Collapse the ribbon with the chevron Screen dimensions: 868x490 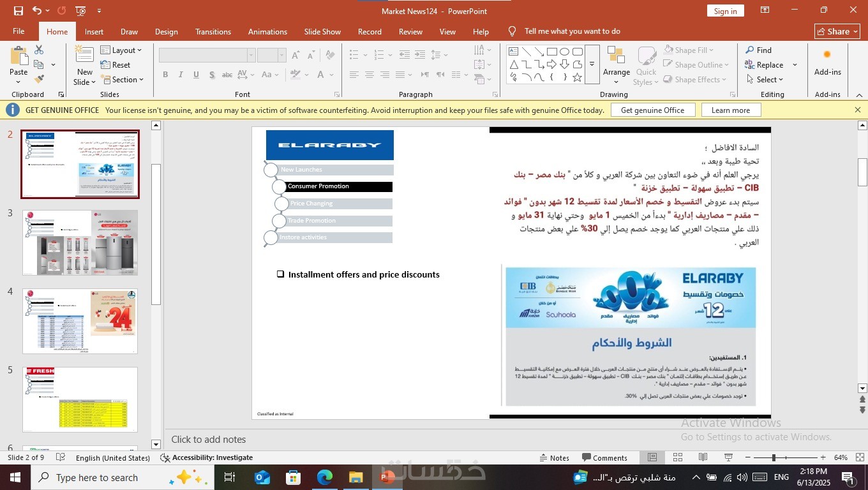click(859, 94)
